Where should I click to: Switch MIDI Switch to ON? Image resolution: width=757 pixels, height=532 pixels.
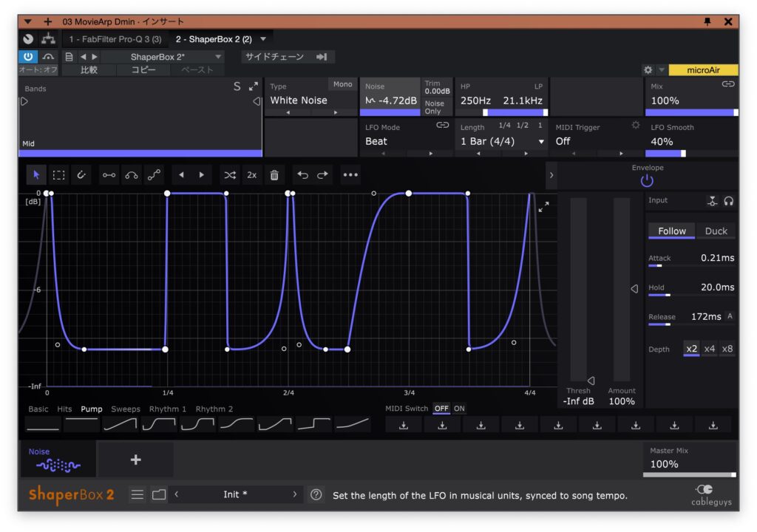[461, 408]
